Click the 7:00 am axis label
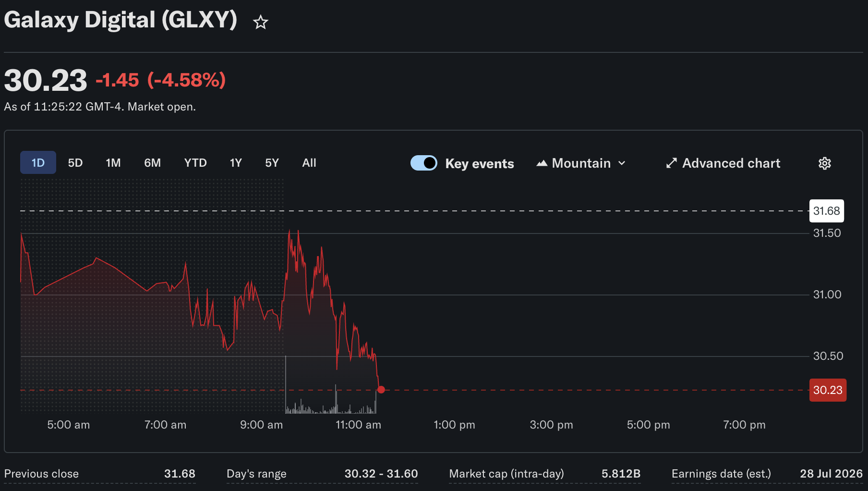This screenshot has height=491, width=868. coord(165,425)
